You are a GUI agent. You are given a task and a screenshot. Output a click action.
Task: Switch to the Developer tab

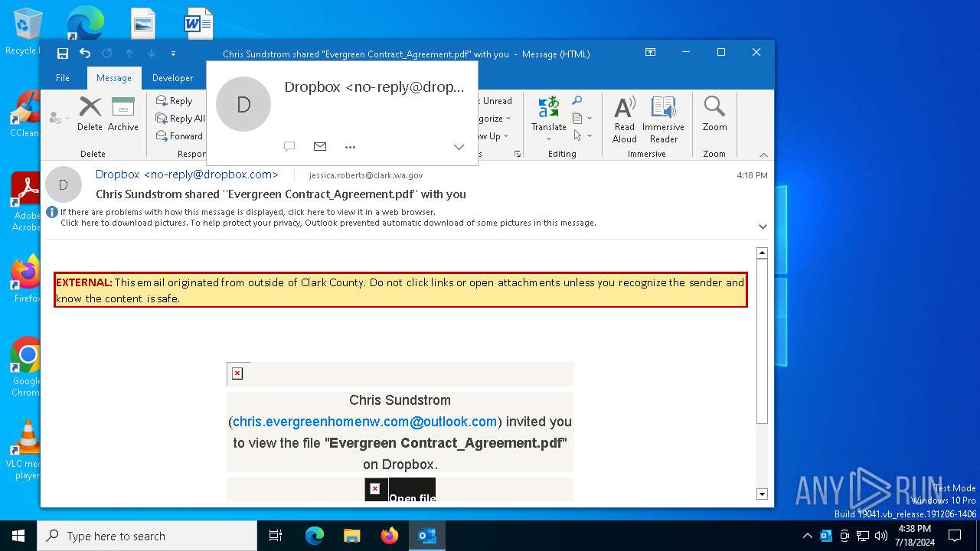[x=173, y=78]
